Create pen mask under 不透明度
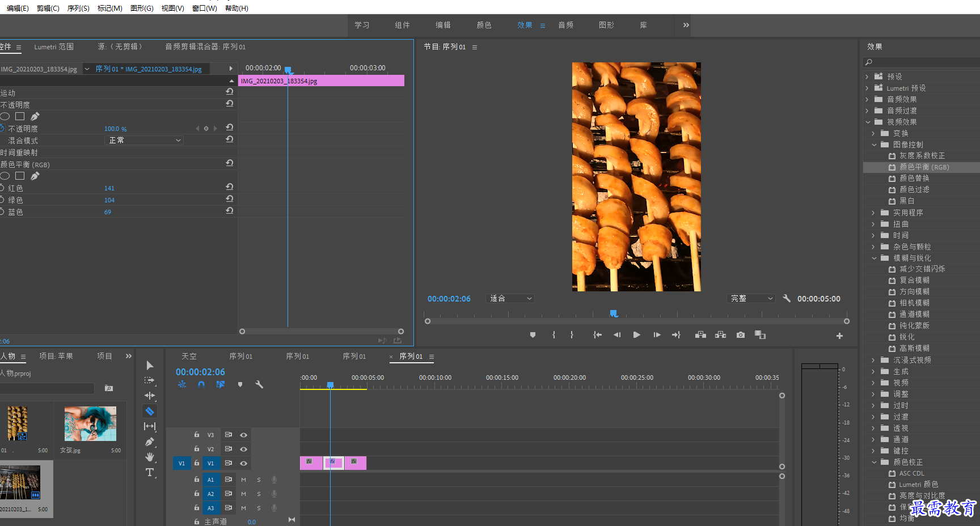The image size is (980, 526). 35,116
